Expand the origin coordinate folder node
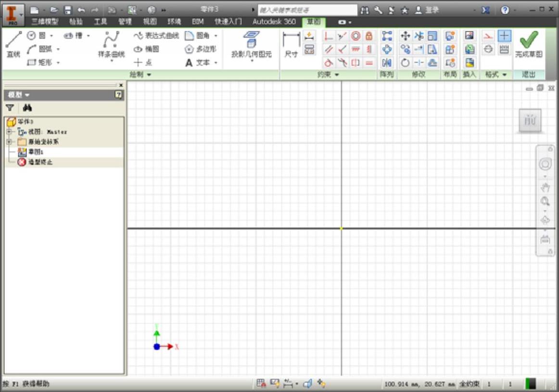This screenshot has width=559, height=392. coord(9,142)
